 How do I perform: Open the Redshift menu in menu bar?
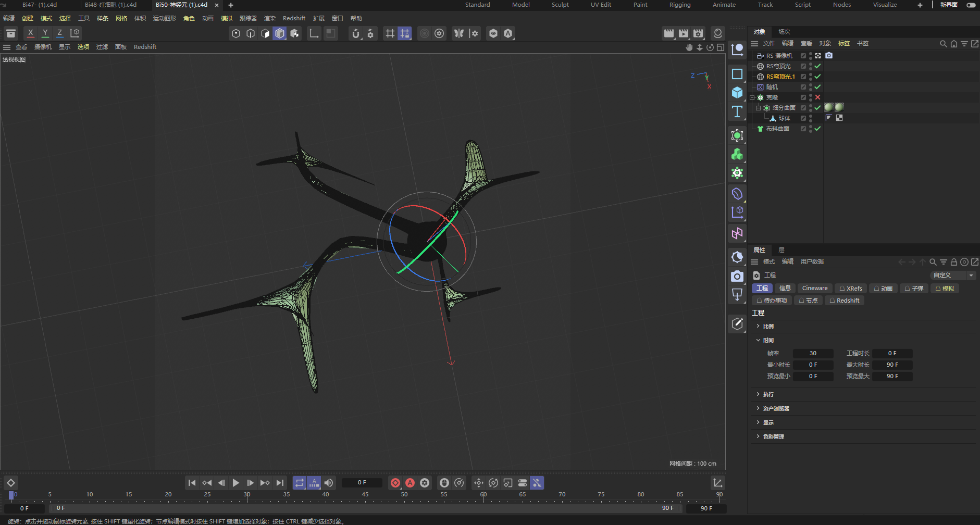[294, 18]
